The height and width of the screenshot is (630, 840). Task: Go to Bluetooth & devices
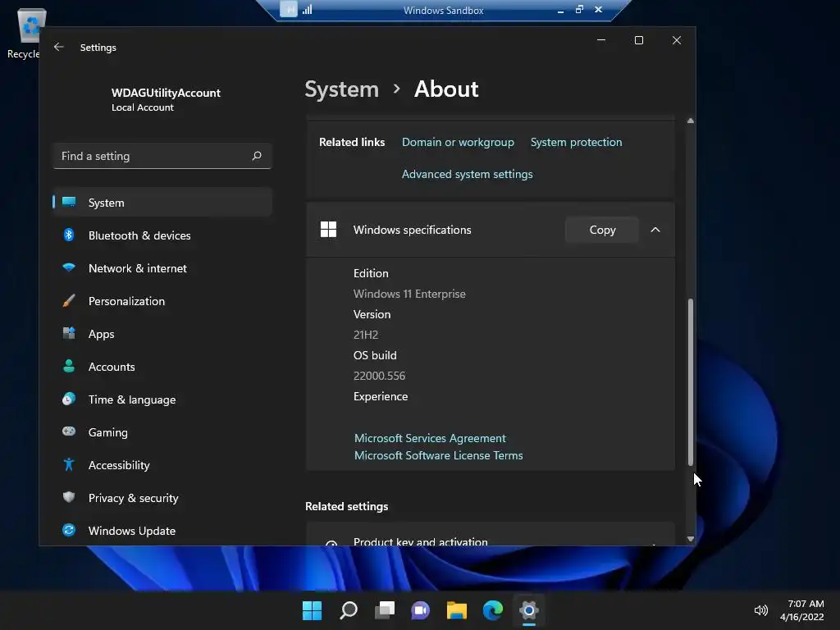tap(162, 235)
